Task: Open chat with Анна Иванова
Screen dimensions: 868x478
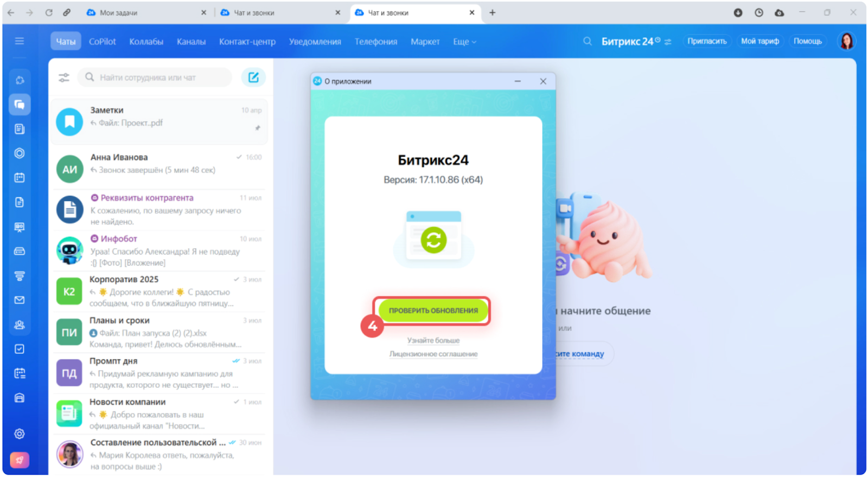Action: click(158, 169)
